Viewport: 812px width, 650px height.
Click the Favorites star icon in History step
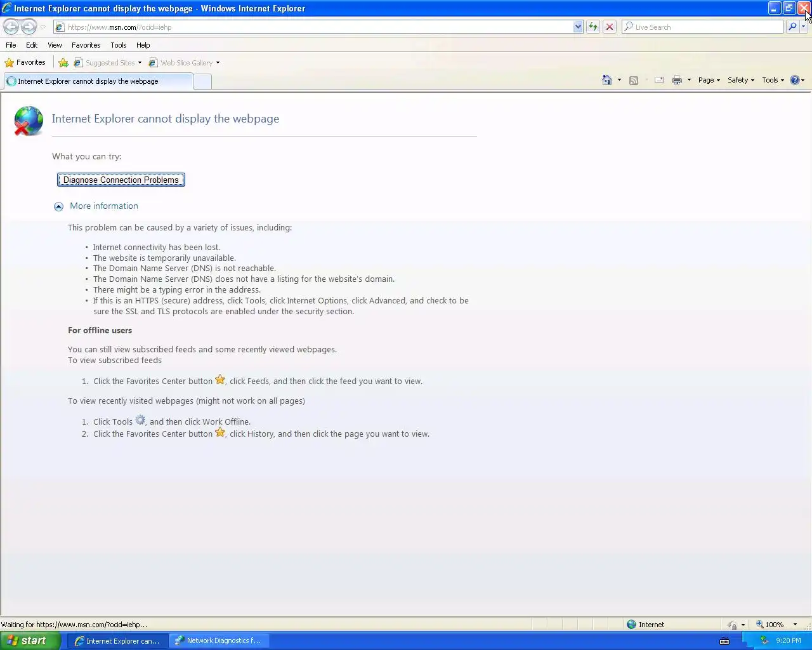click(220, 432)
